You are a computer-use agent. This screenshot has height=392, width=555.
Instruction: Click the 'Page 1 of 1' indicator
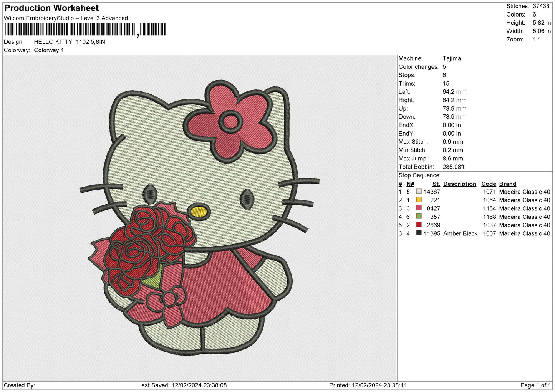[536, 385]
